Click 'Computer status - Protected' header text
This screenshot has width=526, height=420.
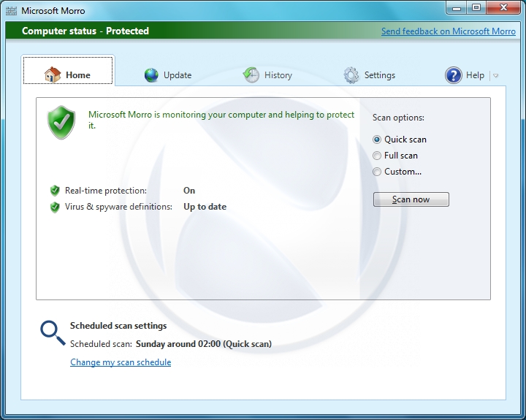85,31
